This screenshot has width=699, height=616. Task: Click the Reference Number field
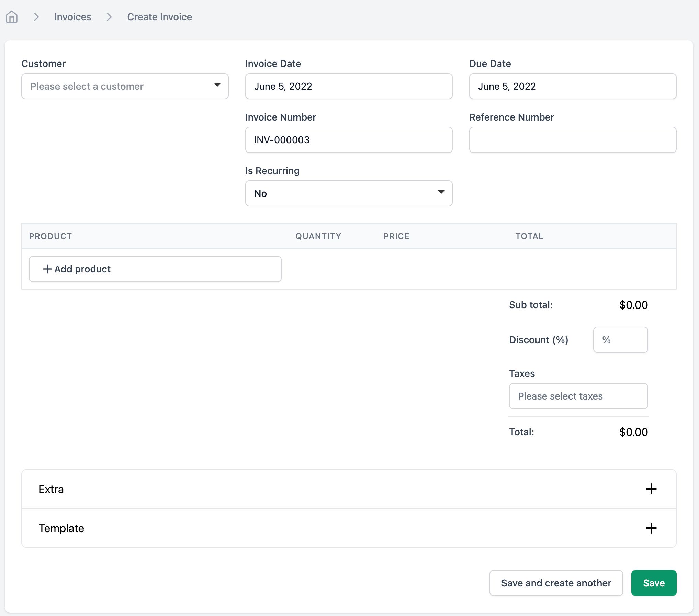pos(572,140)
